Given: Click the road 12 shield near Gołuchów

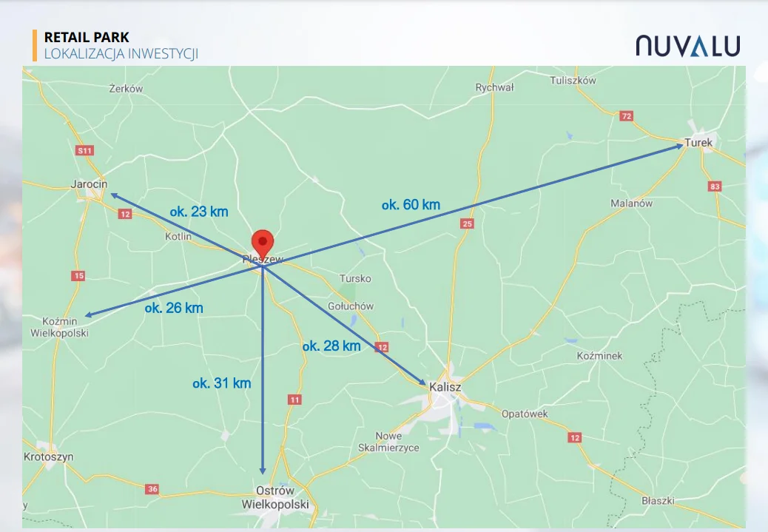Looking at the screenshot, I should (382, 347).
